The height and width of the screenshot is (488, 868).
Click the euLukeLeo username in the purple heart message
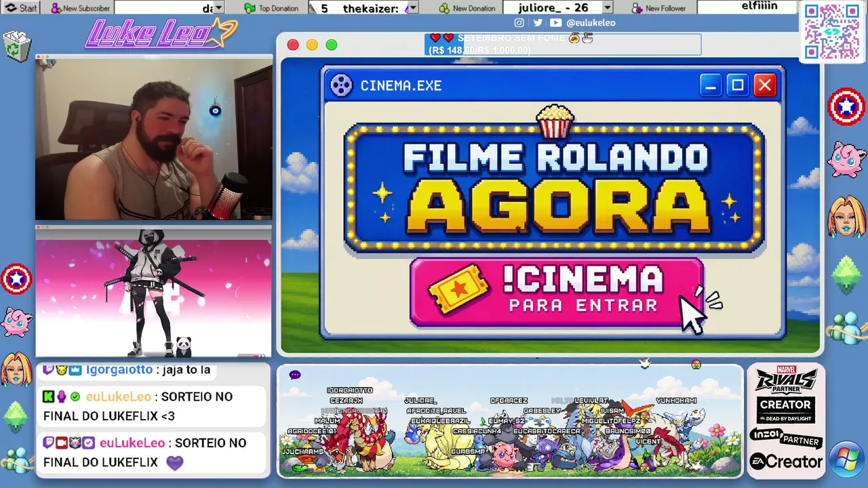click(132, 443)
